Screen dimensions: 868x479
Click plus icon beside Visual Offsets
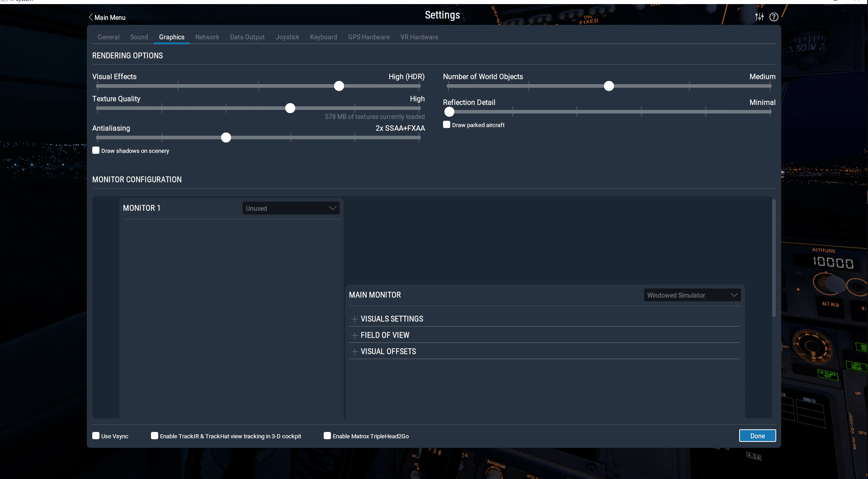click(x=354, y=351)
